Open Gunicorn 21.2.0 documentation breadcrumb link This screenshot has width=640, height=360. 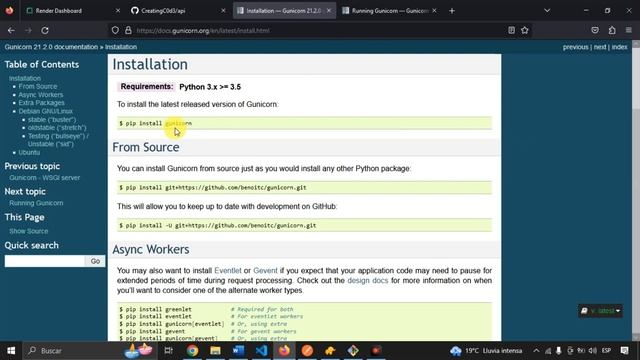51,47
